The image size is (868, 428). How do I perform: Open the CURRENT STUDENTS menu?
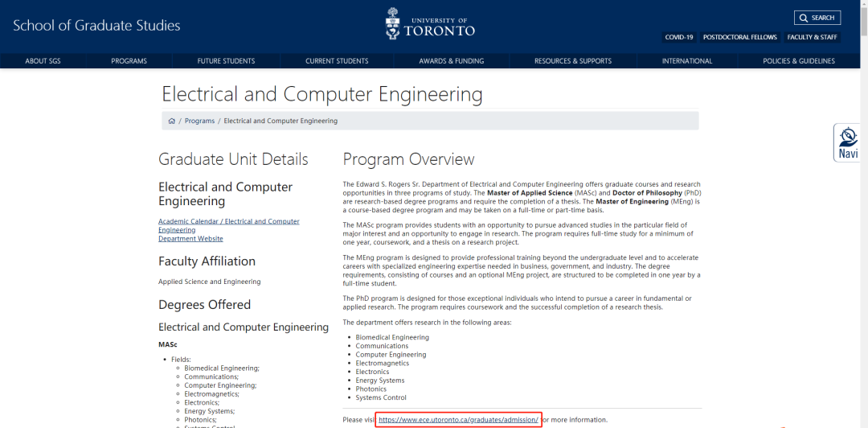point(337,61)
